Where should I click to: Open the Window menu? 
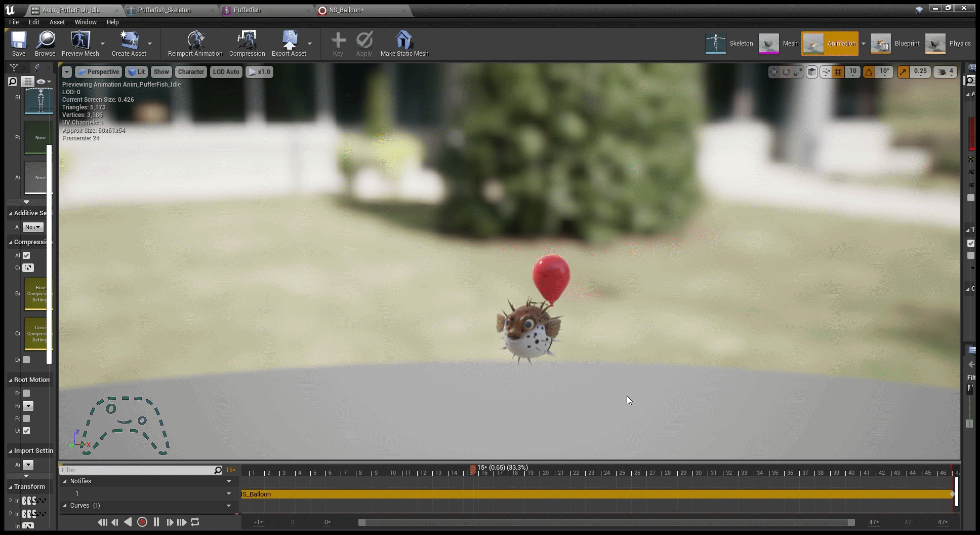[86, 22]
